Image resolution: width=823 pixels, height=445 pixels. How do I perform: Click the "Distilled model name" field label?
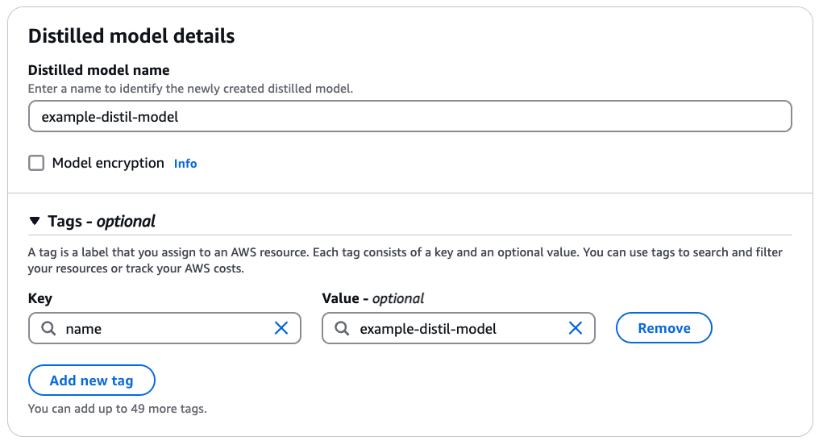click(99, 70)
